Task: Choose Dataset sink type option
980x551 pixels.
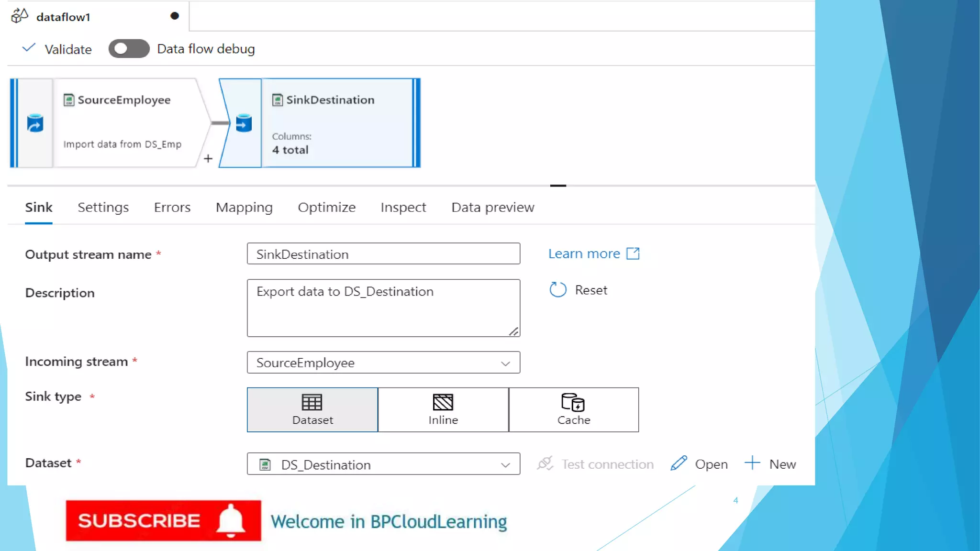Action: pyautogui.click(x=312, y=410)
